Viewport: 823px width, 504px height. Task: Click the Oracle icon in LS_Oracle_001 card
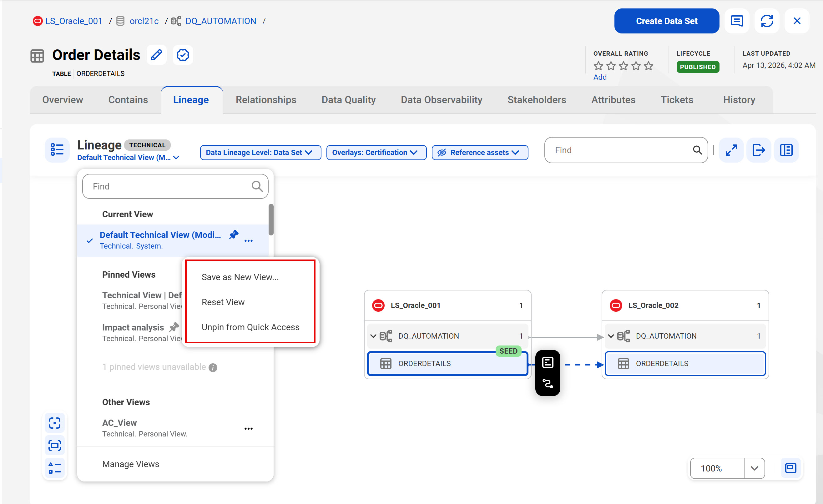pyautogui.click(x=378, y=305)
